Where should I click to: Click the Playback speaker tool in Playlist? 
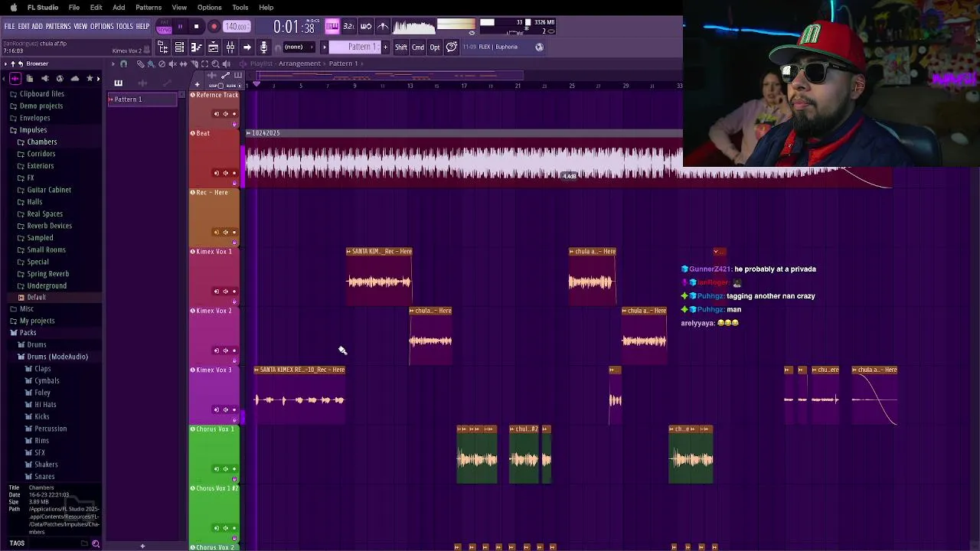coord(226,64)
